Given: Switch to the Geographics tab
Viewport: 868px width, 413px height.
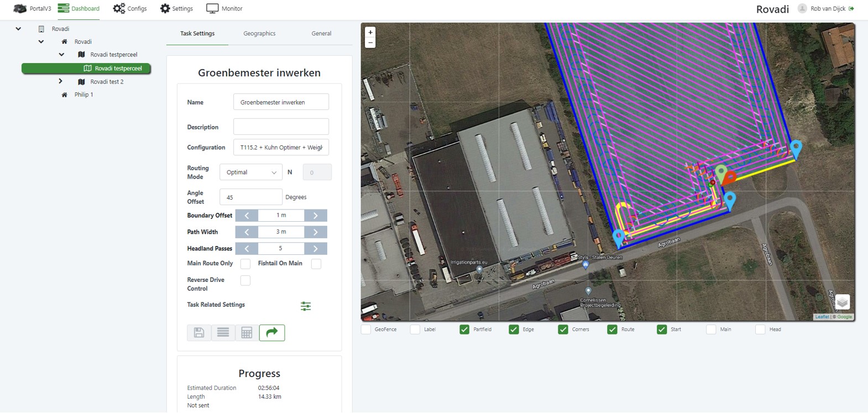Looking at the screenshot, I should (x=259, y=33).
